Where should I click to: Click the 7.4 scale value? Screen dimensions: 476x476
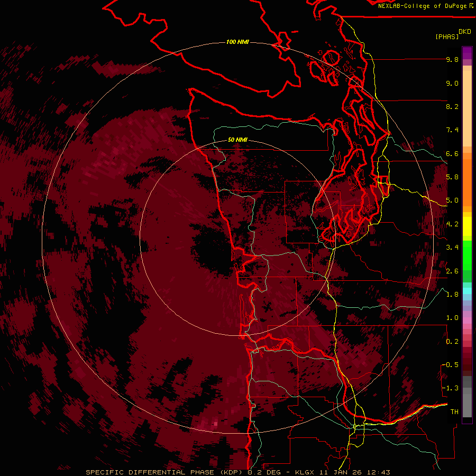coord(452,130)
